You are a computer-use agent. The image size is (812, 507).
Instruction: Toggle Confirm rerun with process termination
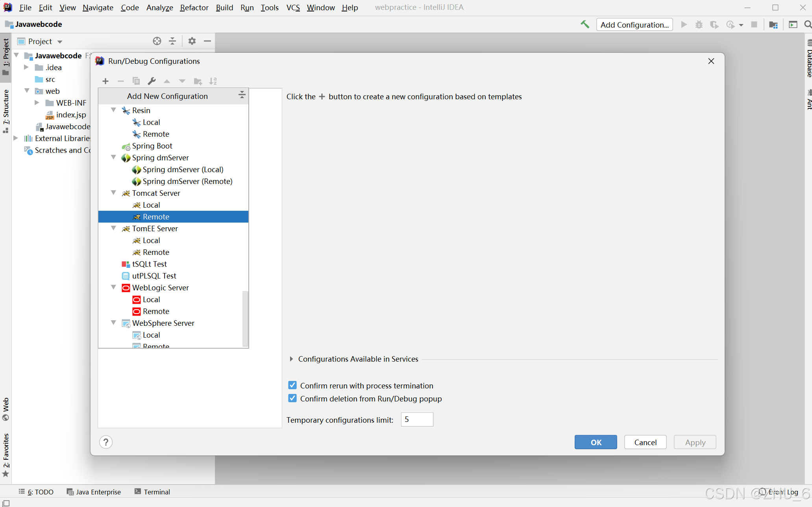tap(292, 385)
